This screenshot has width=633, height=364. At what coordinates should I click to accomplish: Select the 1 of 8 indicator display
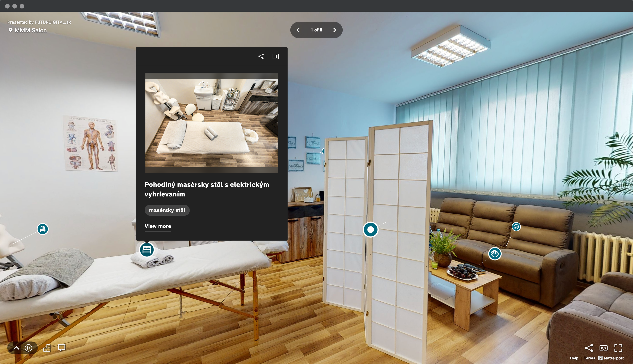coord(316,29)
